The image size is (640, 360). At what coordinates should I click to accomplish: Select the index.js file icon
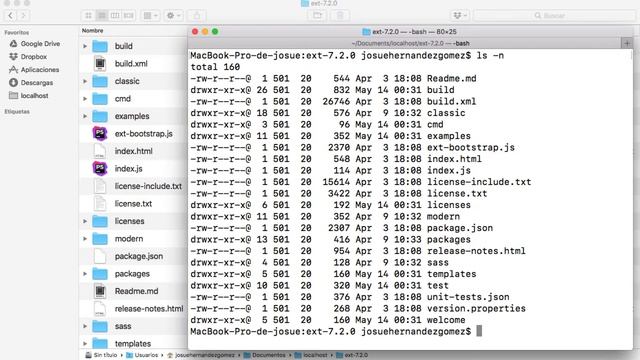100,169
